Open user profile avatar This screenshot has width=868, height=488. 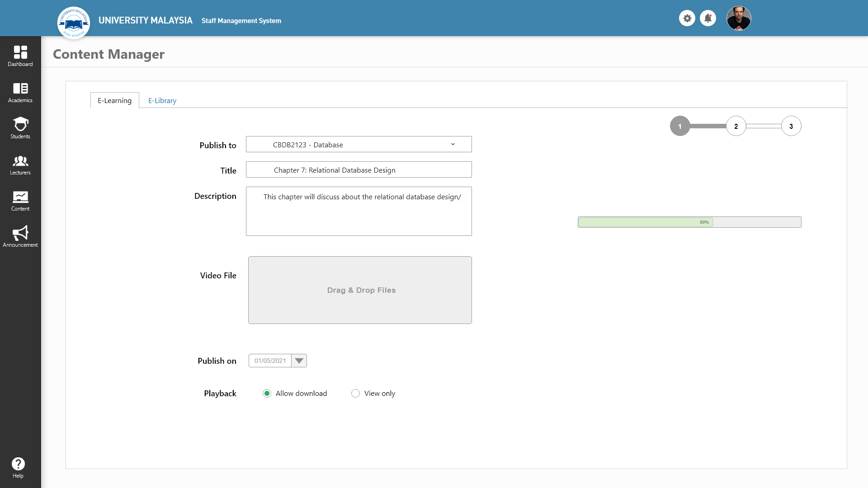click(739, 18)
